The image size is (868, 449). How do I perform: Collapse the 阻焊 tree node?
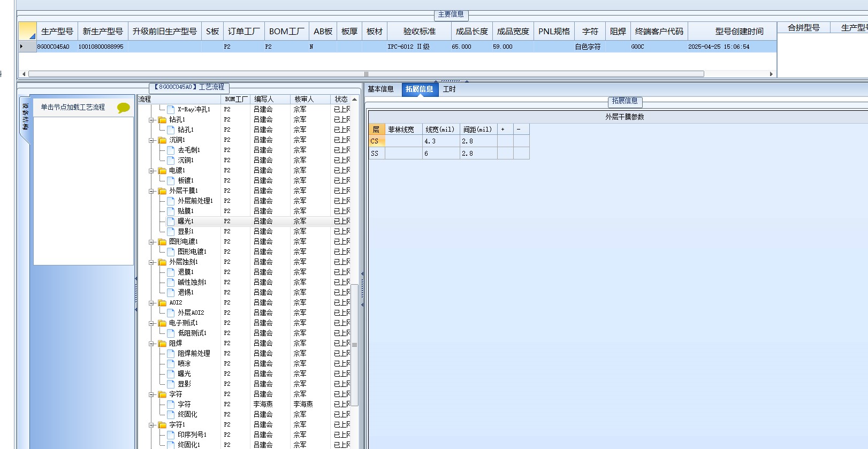tap(151, 344)
